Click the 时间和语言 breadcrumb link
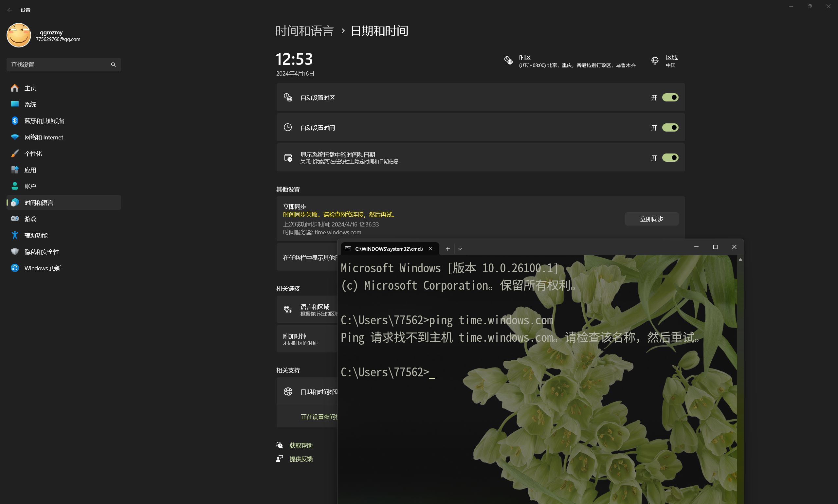838x504 pixels. point(304,31)
